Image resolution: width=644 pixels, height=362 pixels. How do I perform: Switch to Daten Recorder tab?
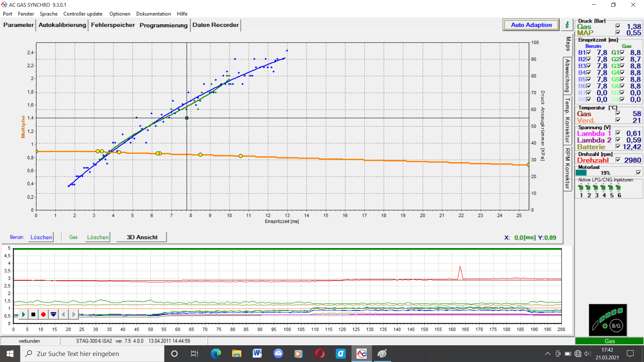[216, 25]
